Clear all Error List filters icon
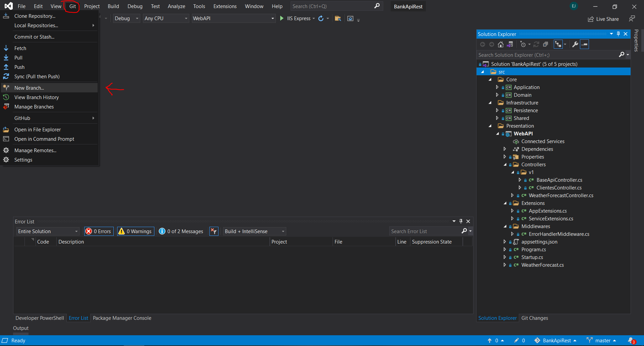Image resolution: width=644 pixels, height=346 pixels. pos(214,231)
